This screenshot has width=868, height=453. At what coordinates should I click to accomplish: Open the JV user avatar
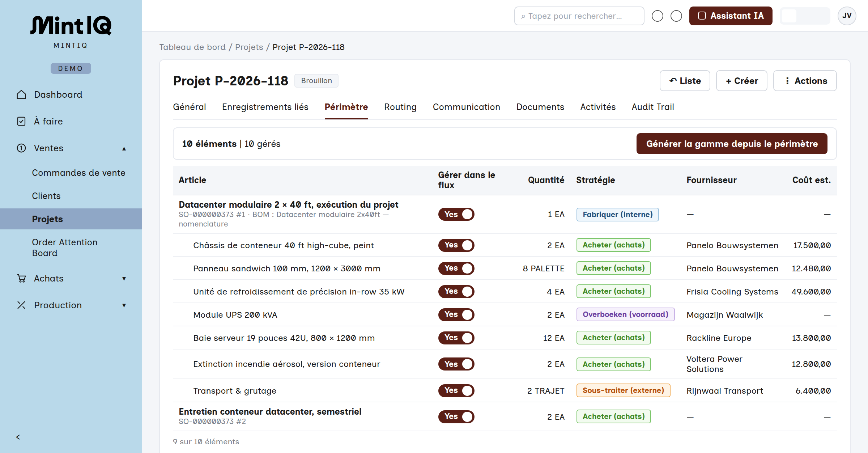847,16
